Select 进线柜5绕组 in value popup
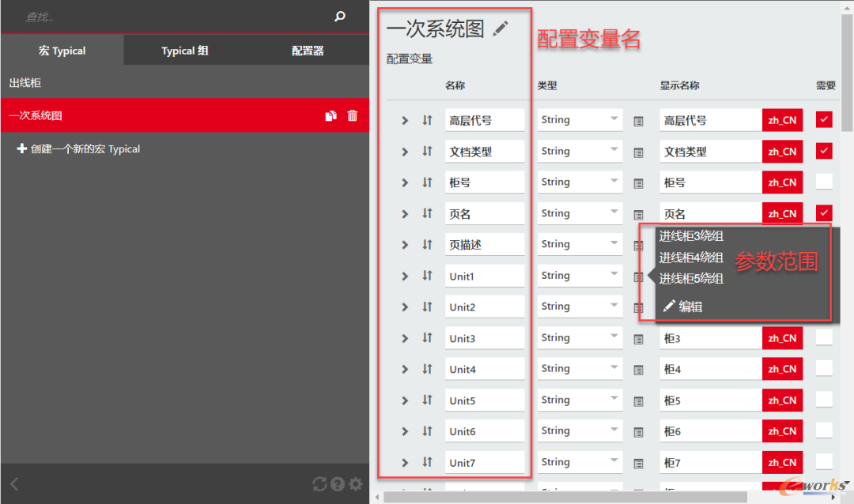The image size is (854, 504). 691,279
